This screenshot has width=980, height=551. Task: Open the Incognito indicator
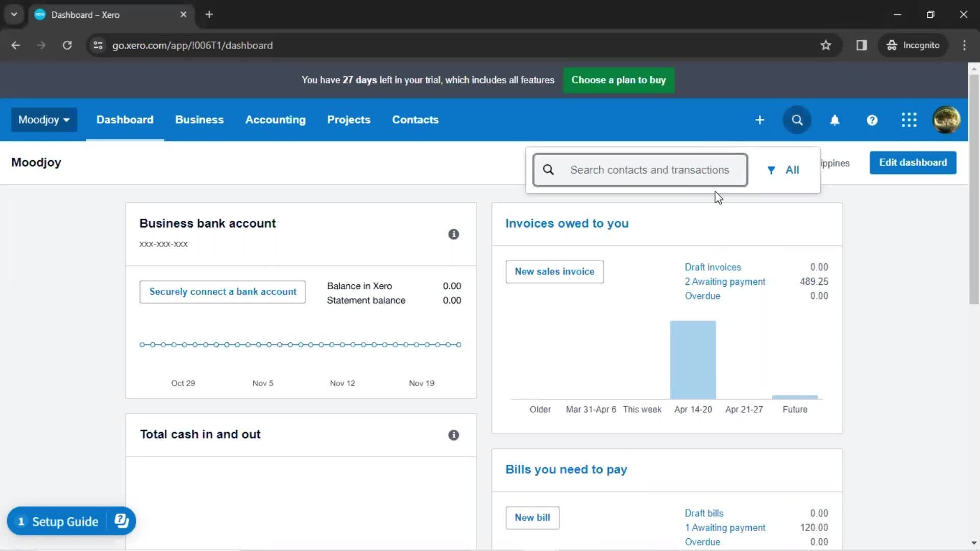[913, 45]
